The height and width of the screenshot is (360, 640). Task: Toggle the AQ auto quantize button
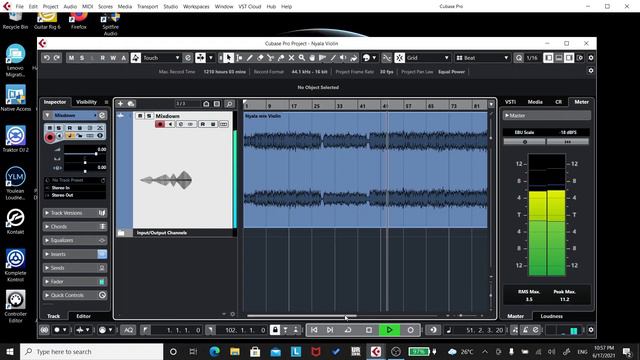tap(129, 330)
